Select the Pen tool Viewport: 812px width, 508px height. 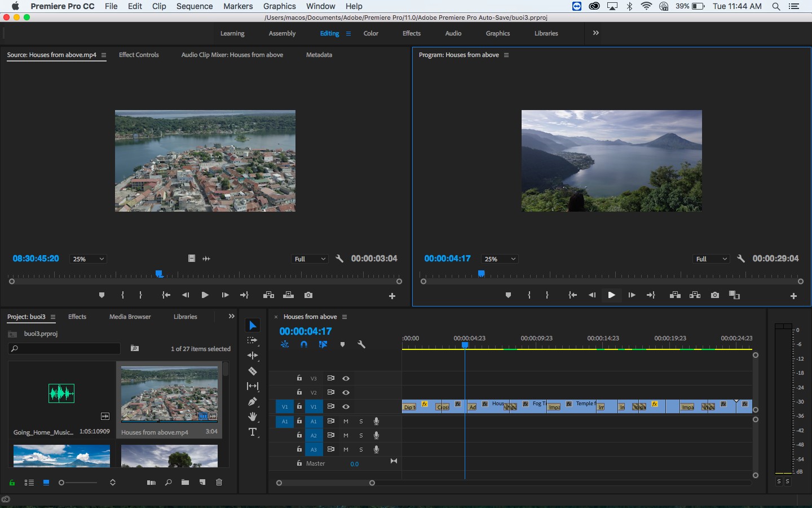(x=253, y=401)
